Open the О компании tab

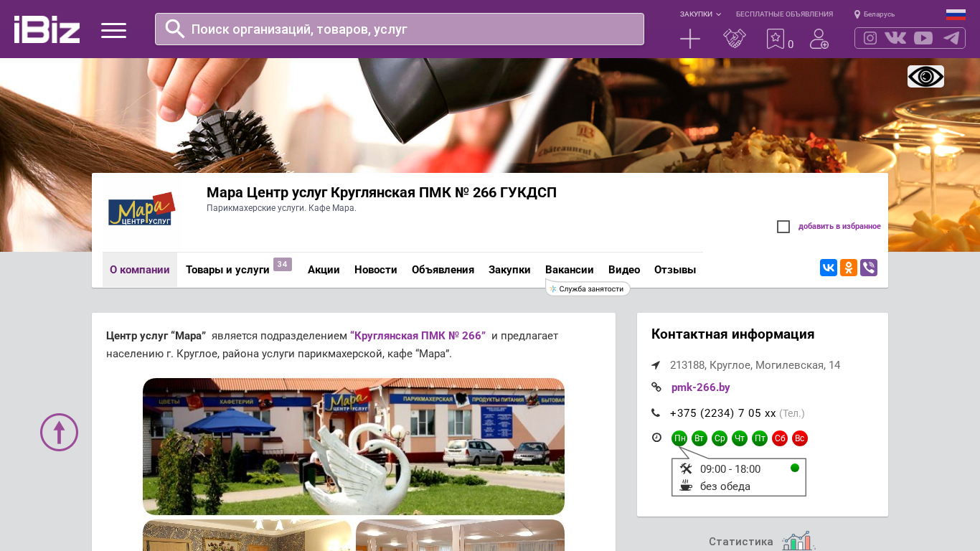(140, 270)
